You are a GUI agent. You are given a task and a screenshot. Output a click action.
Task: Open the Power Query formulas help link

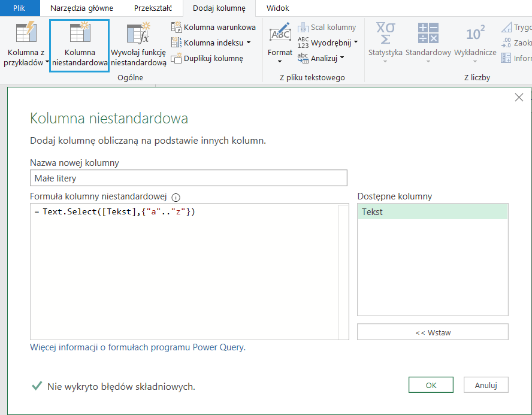tap(137, 347)
